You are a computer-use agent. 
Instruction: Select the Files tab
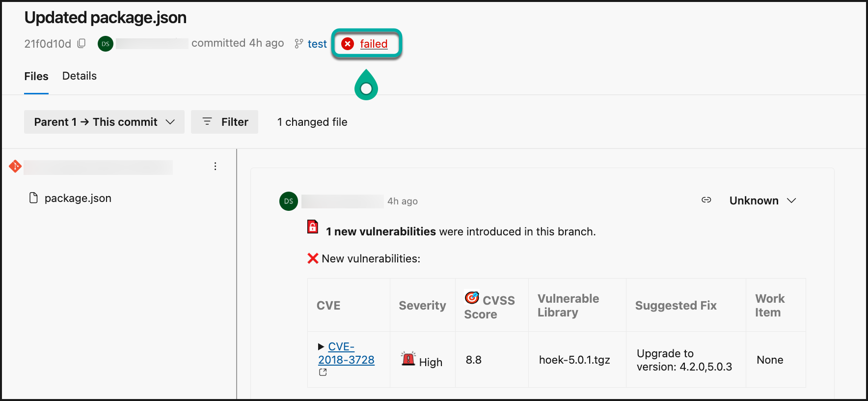(36, 76)
